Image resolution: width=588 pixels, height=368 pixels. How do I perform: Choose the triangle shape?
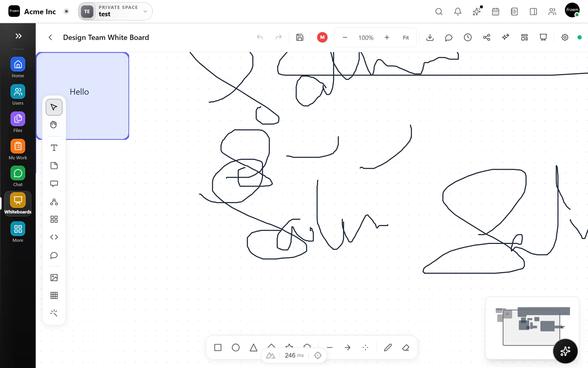tap(254, 347)
